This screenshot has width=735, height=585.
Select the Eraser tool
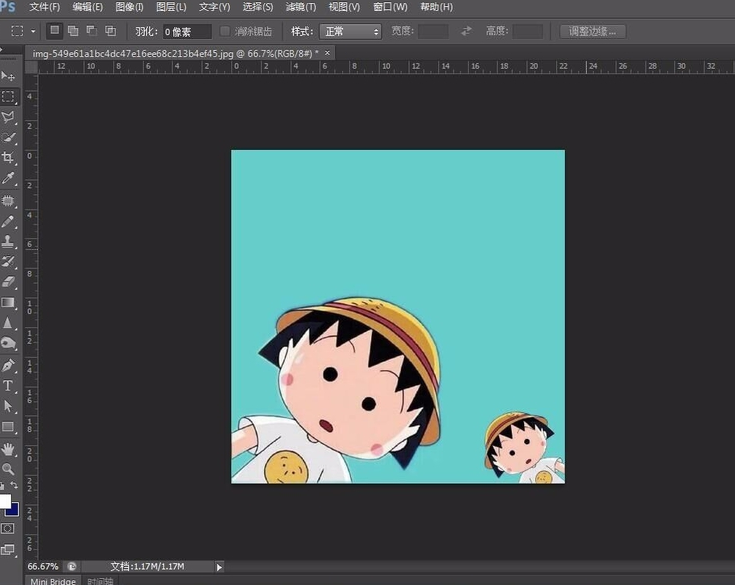pyautogui.click(x=8, y=282)
